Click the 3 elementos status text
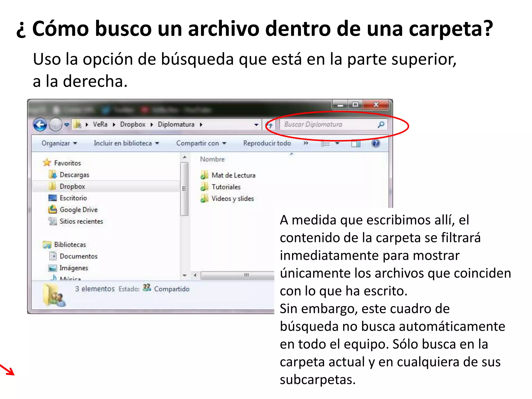 point(95,289)
